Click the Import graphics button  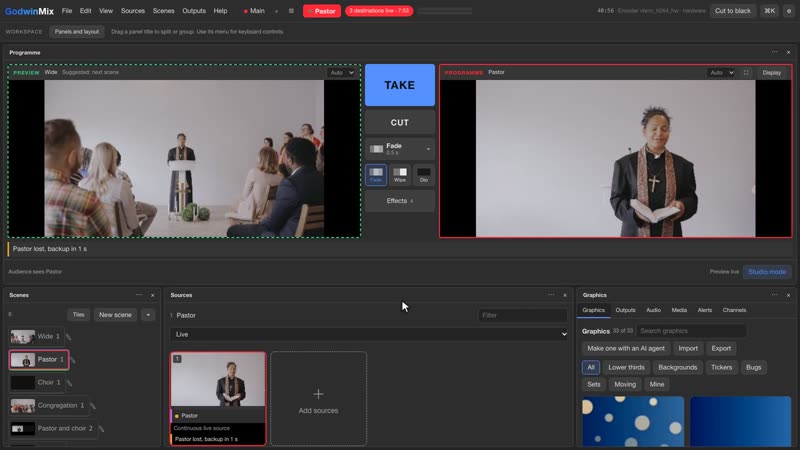pos(688,348)
